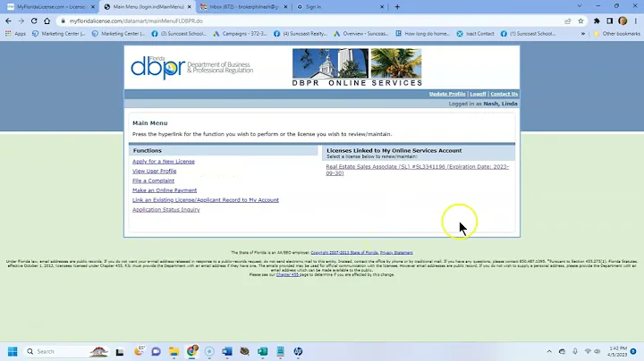
Task: Click the browser forward arrow
Action: click(x=21, y=21)
